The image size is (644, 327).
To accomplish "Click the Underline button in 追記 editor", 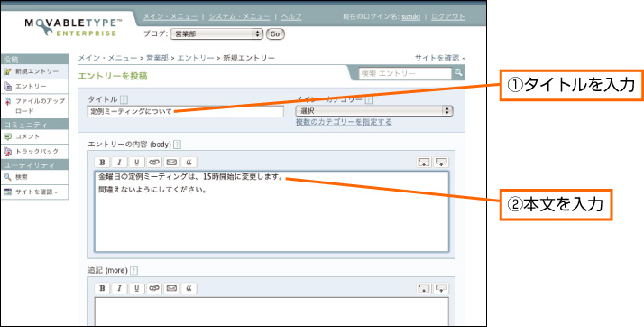I will coord(136,288).
